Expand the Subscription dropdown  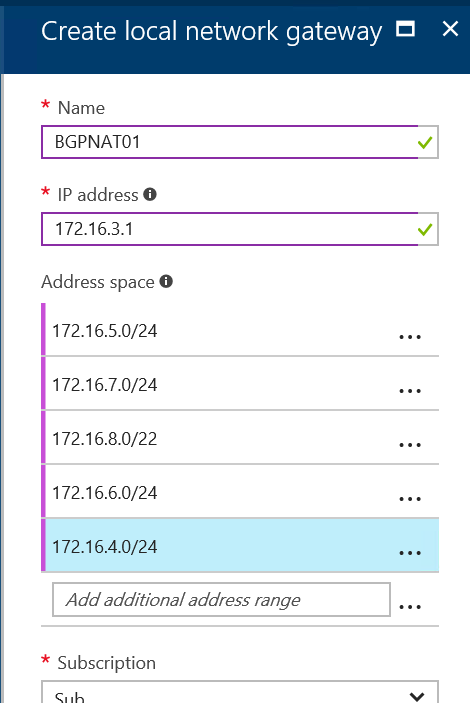[x=240, y=692]
